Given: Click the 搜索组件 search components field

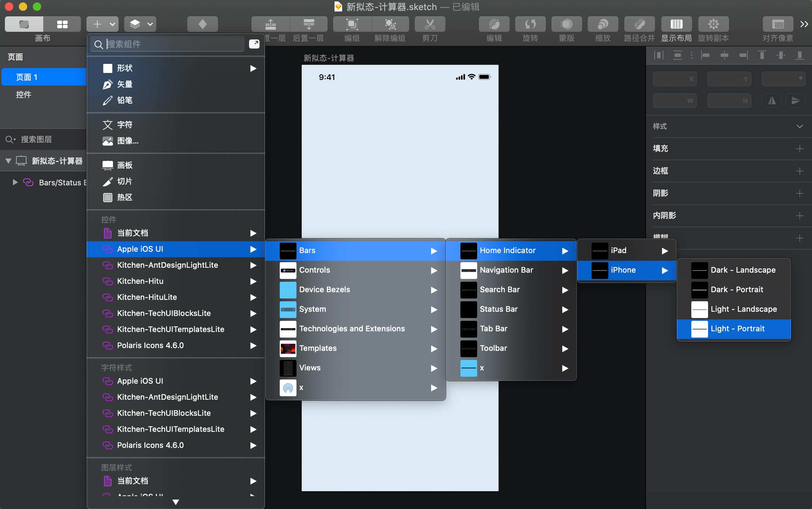Looking at the screenshot, I should click(168, 44).
